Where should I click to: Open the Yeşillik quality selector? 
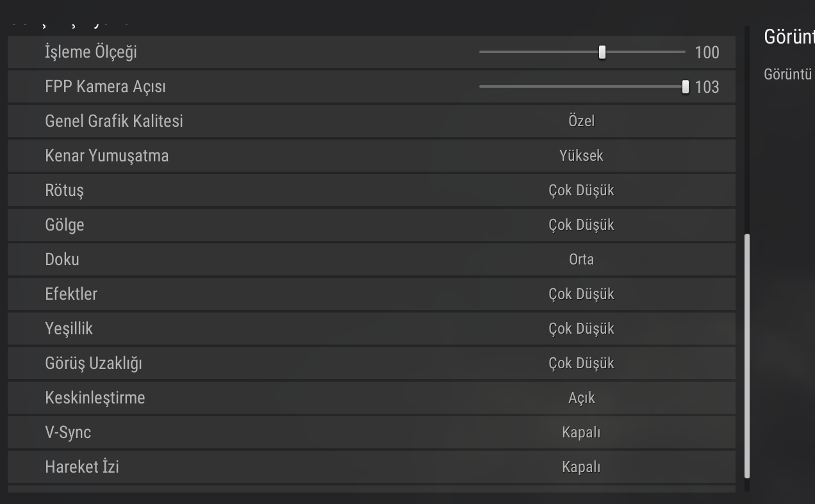point(581,329)
